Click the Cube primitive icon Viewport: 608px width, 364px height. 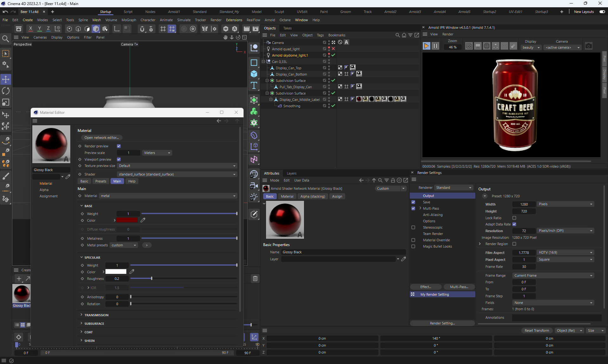pos(254,74)
